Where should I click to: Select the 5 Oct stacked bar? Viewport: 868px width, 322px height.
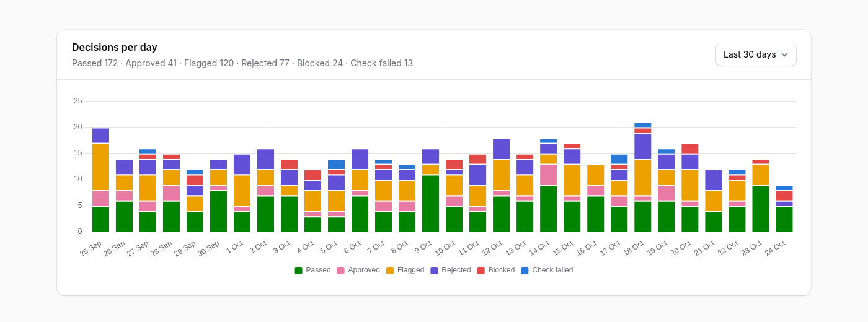pyautogui.click(x=337, y=196)
